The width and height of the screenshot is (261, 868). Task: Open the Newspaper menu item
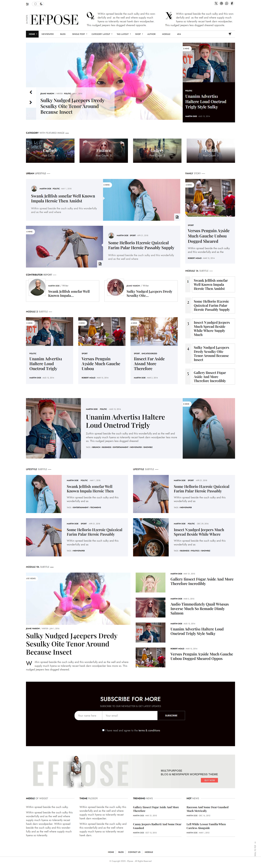point(47,34)
